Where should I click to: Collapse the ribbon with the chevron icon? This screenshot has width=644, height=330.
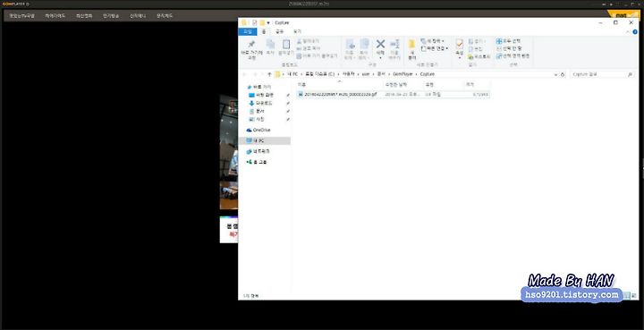629,31
